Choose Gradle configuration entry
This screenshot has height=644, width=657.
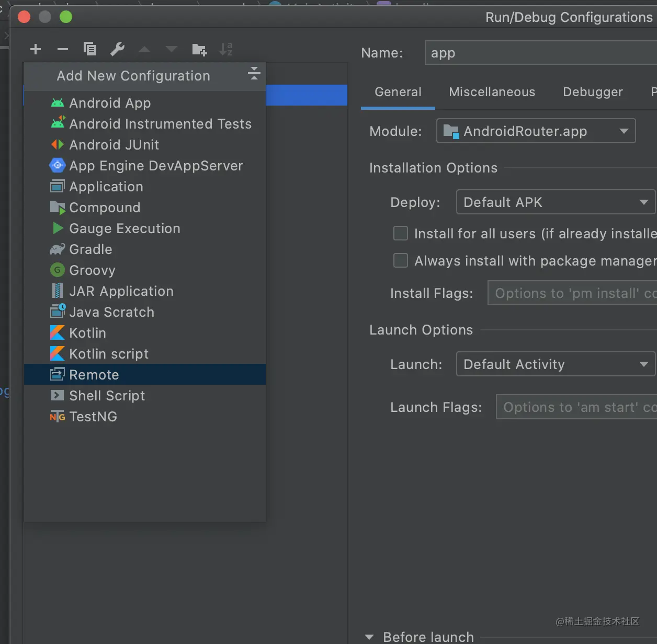[x=145, y=249]
